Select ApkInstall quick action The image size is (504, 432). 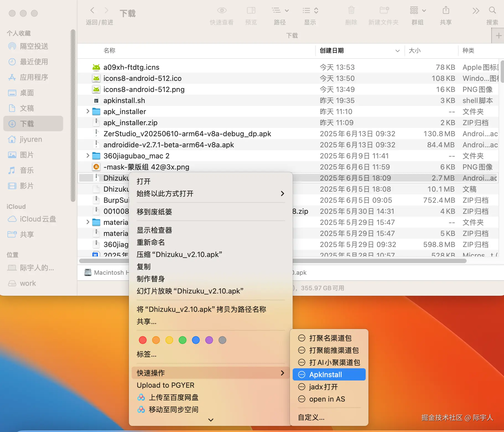pos(329,375)
